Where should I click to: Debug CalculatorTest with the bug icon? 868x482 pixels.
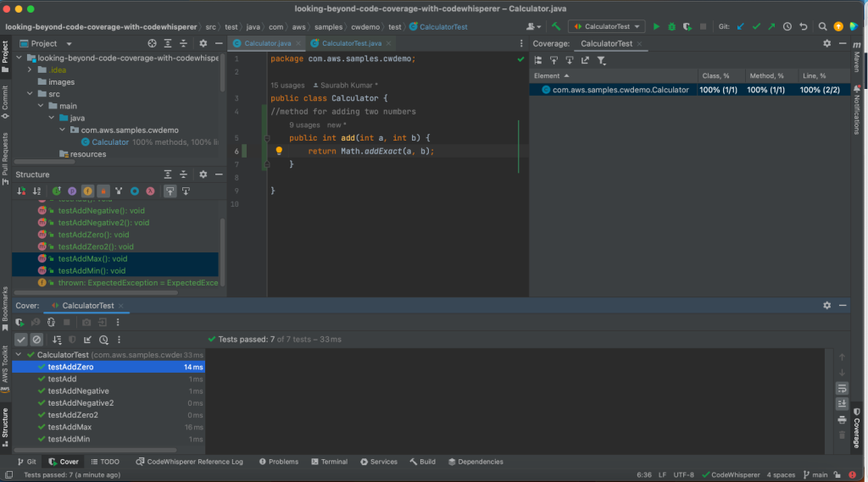point(671,26)
